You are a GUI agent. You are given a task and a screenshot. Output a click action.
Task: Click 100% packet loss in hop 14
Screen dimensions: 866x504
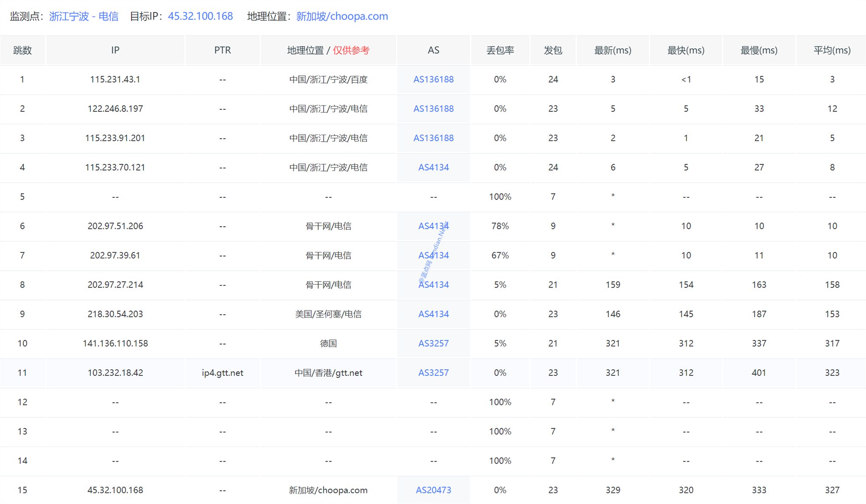(500, 461)
